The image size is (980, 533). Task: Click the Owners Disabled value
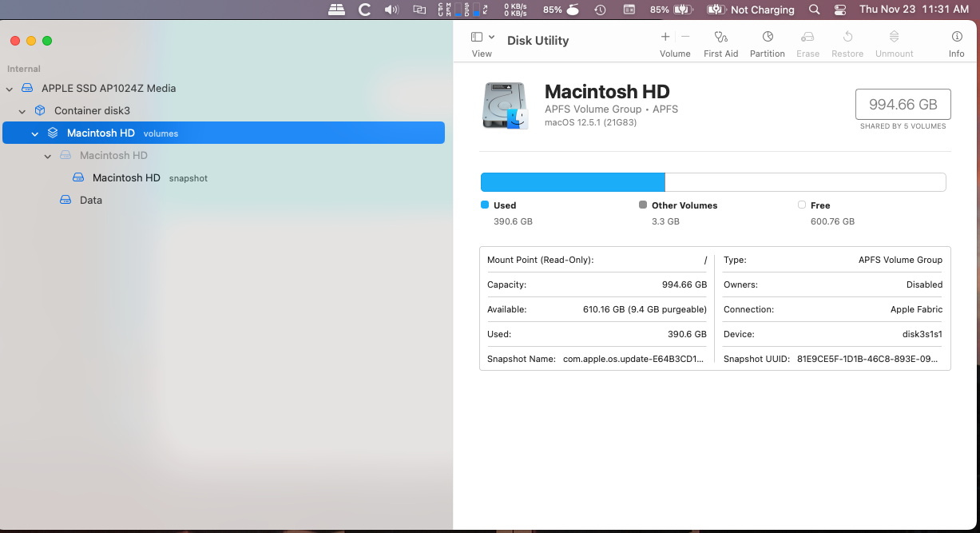pos(924,285)
